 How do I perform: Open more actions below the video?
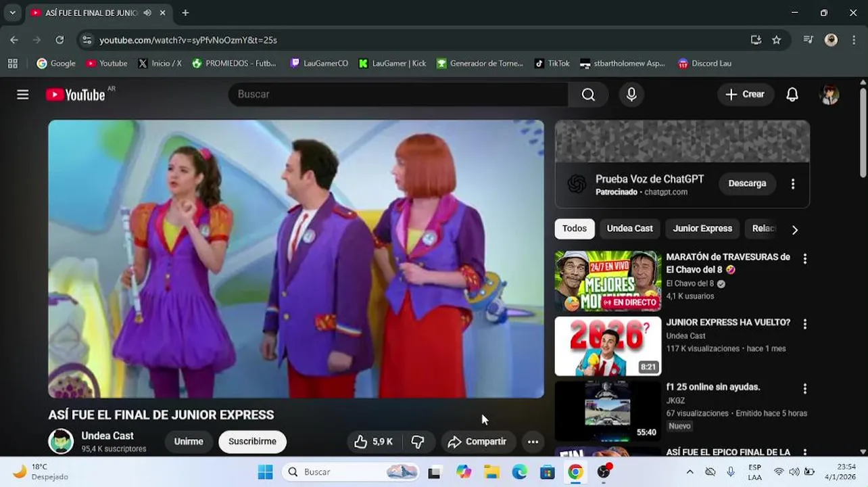click(533, 442)
